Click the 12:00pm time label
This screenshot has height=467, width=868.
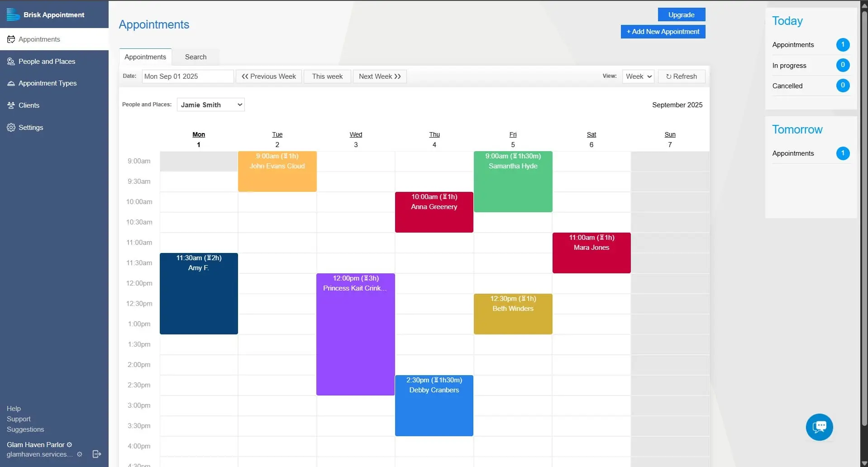click(x=139, y=283)
